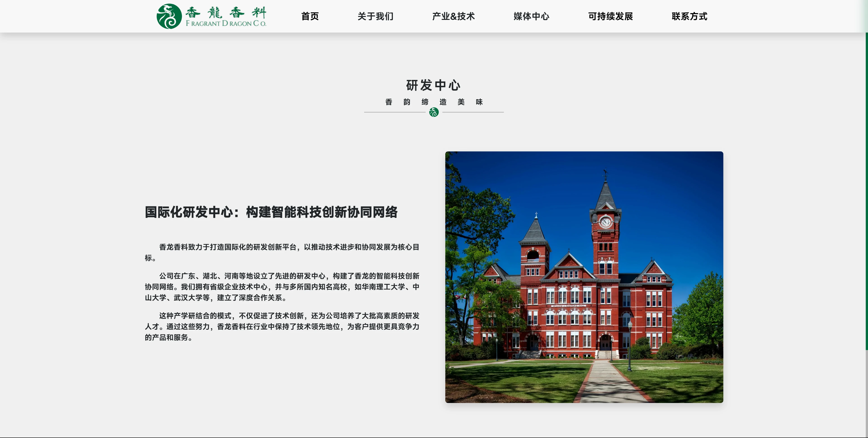Click the small dragon emblem on divider line
The image size is (868, 438).
pyautogui.click(x=434, y=112)
